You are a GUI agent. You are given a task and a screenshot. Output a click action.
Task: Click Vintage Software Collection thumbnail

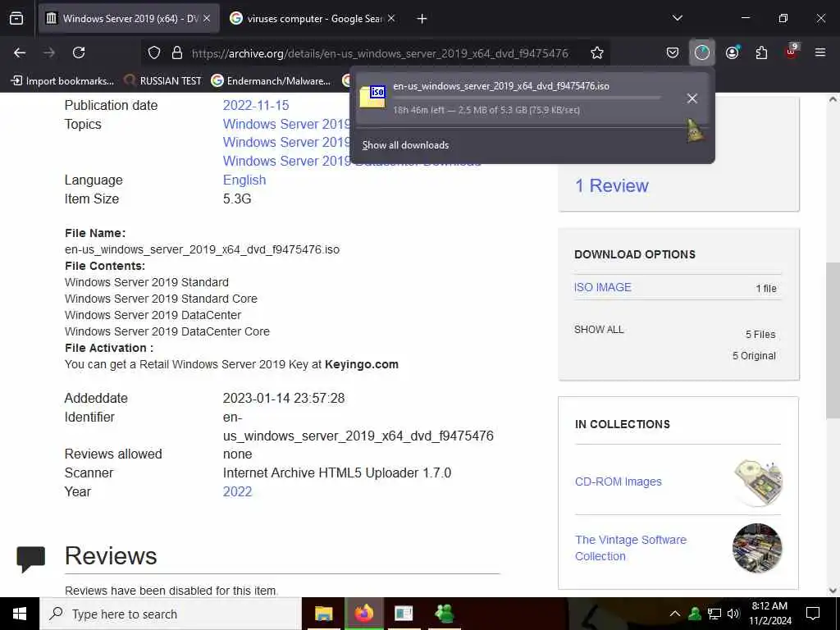point(757,548)
